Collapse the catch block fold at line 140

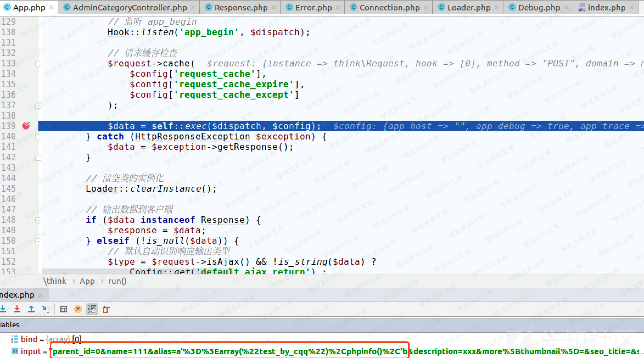(x=38, y=136)
